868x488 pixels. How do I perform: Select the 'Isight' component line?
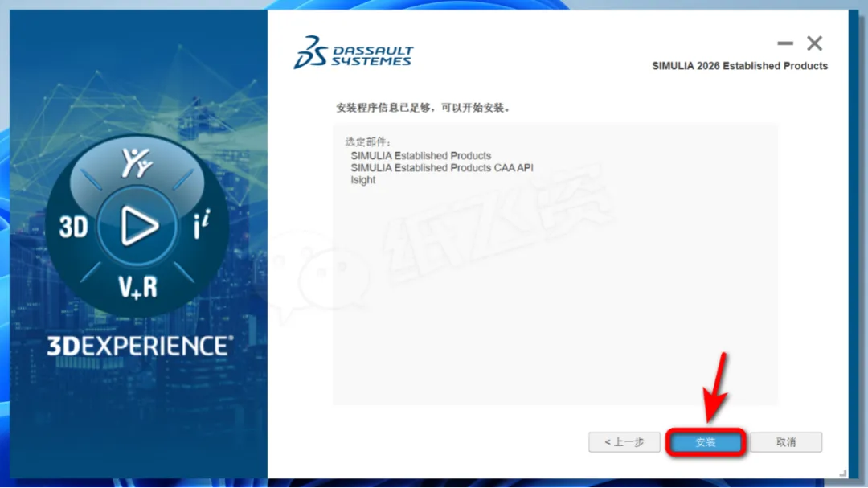(362, 180)
